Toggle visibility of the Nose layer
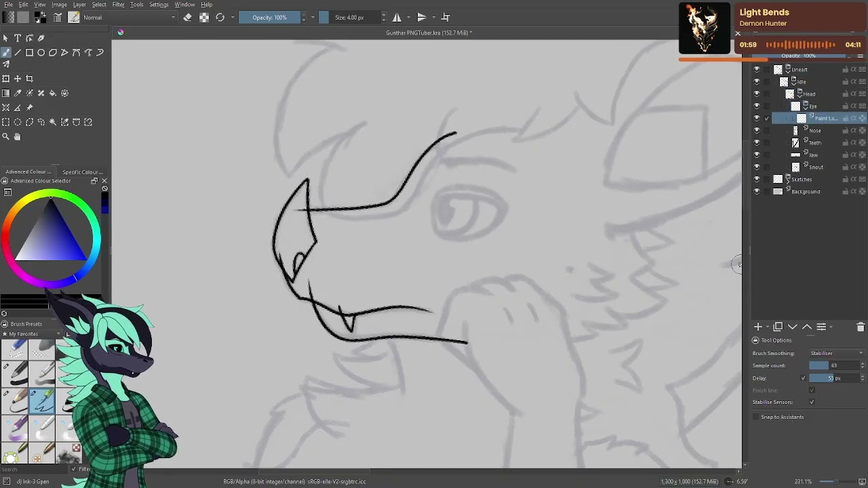 (x=757, y=131)
